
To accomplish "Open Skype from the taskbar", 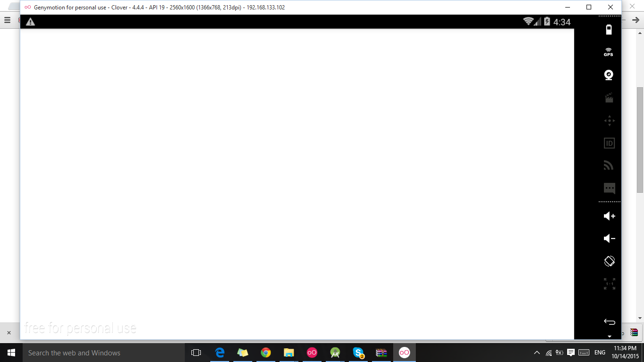I will (358, 353).
